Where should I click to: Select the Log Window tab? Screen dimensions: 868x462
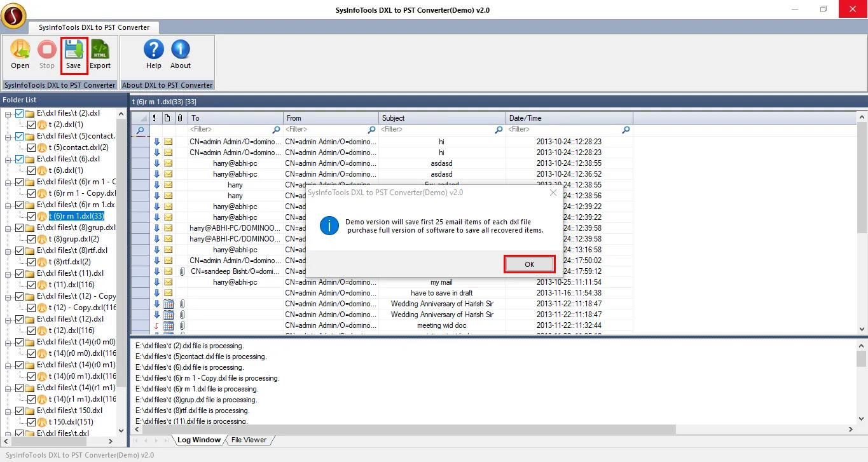[x=198, y=440]
